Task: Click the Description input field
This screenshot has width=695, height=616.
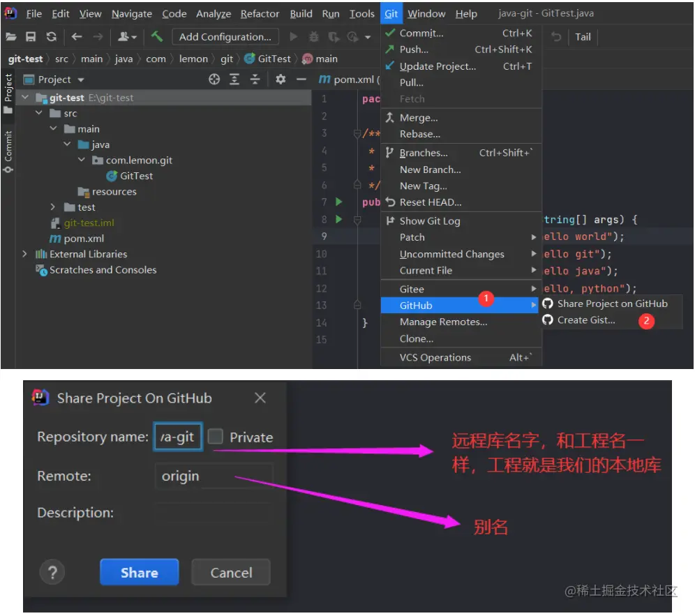Action: coord(214,513)
